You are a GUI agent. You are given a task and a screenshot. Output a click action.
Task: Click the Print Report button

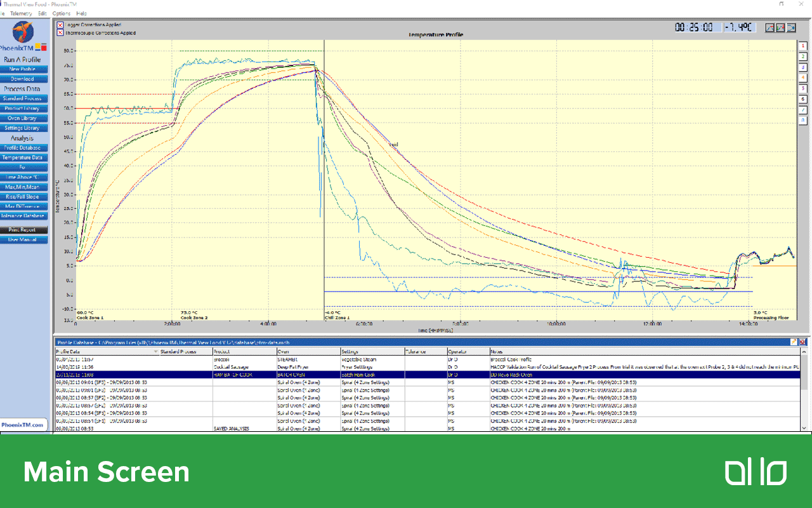[25, 229]
